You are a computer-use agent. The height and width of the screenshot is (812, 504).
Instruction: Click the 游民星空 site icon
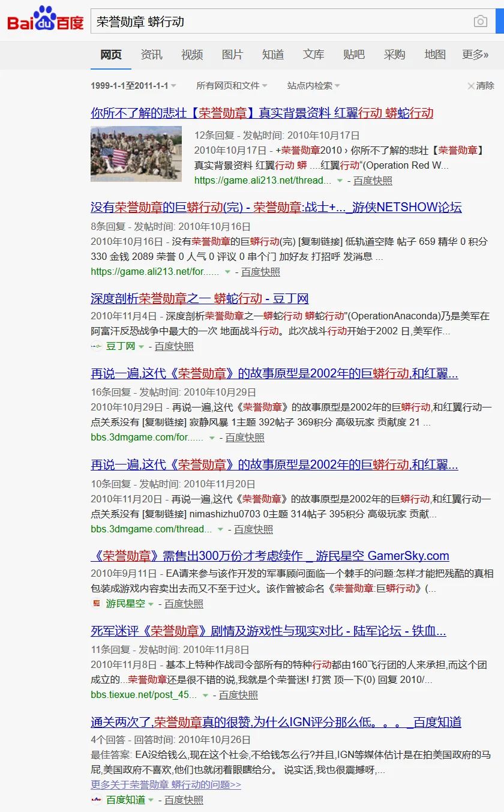click(96, 603)
